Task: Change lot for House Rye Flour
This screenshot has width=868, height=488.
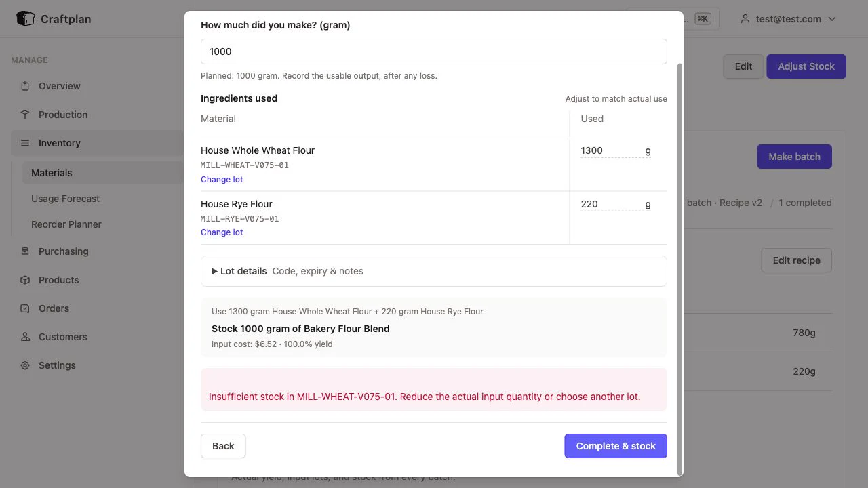Action: click(x=222, y=232)
